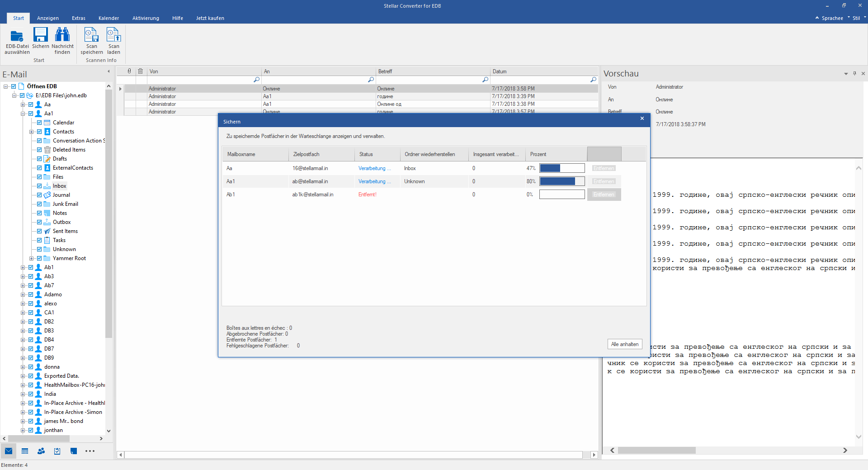Click search icon in Von filter
This screenshot has height=470, width=868.
pyautogui.click(x=257, y=80)
